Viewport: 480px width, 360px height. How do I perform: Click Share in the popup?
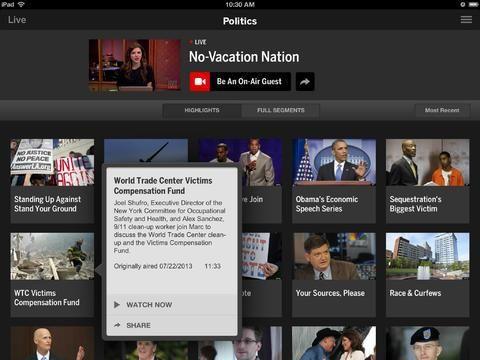point(172,325)
